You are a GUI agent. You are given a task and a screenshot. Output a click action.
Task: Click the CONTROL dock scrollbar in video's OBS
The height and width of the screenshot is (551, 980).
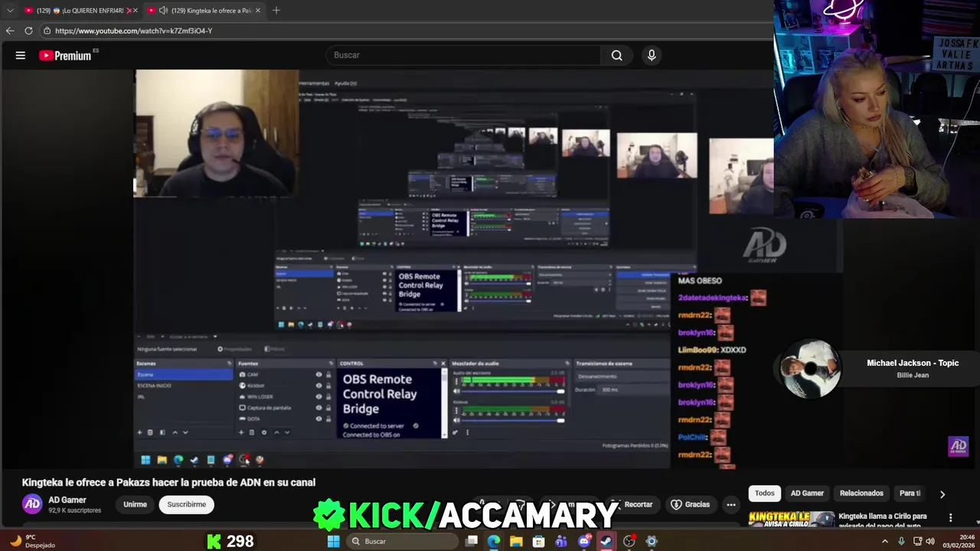click(x=444, y=403)
